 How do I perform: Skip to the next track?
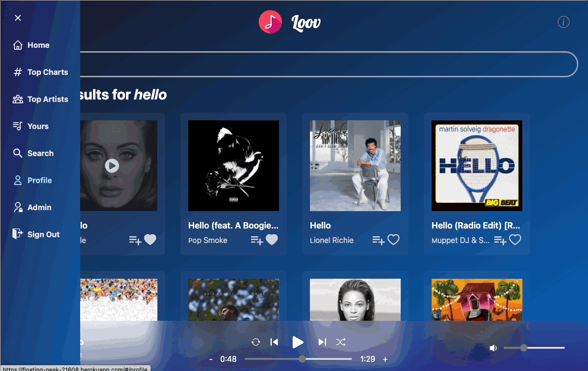coord(322,342)
